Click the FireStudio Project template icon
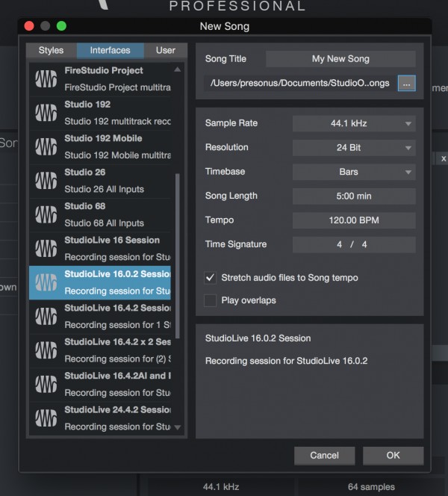The height and width of the screenshot is (496, 448). (46, 78)
